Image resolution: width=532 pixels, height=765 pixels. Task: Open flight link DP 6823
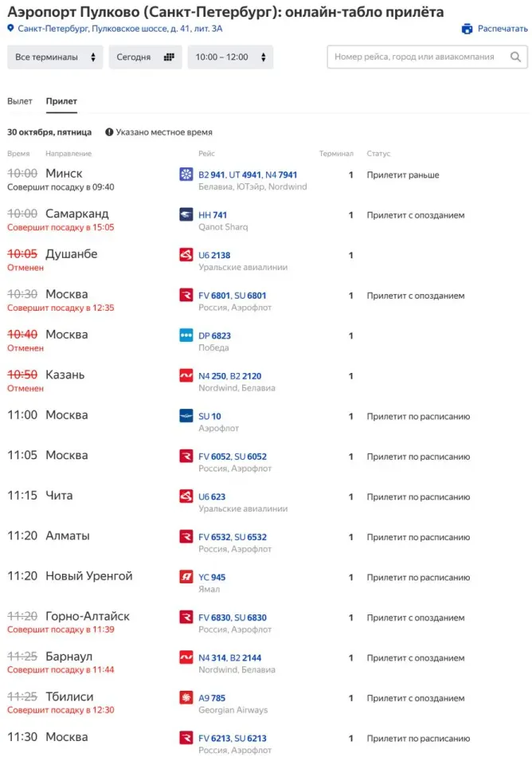(x=214, y=335)
